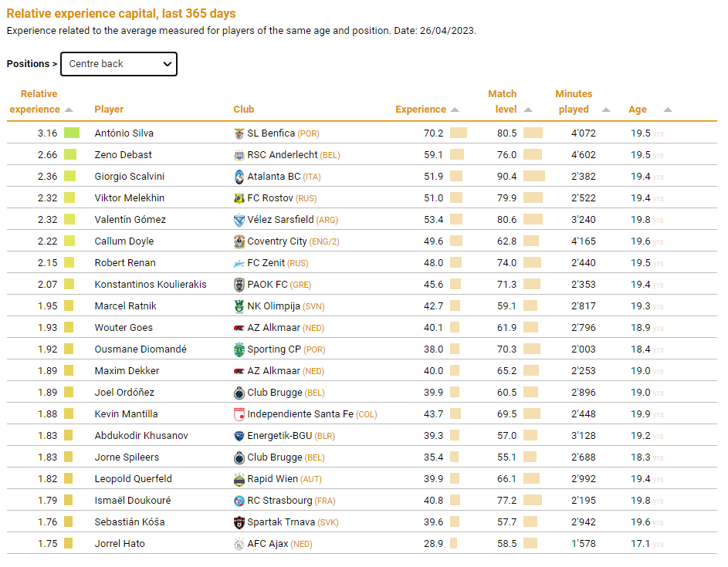Screen dimensions: 728x567
Task: Sort by Minutes played column arrow
Action: [x=606, y=110]
